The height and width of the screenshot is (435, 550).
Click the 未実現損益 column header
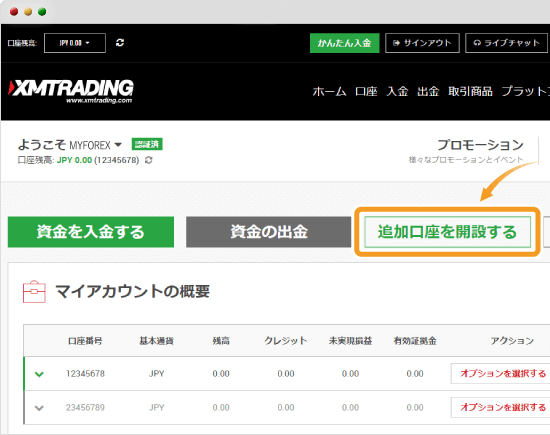[x=350, y=341]
